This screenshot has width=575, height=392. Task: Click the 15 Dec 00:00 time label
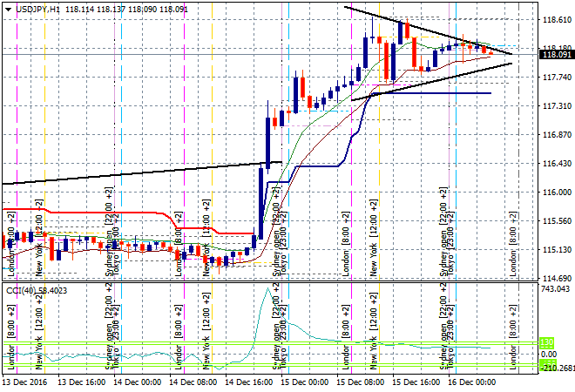304,382
